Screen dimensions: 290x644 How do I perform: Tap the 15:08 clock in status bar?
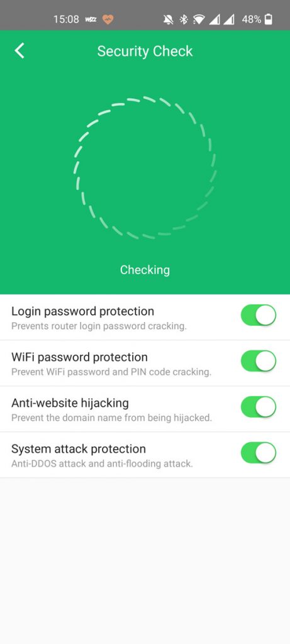(x=66, y=19)
